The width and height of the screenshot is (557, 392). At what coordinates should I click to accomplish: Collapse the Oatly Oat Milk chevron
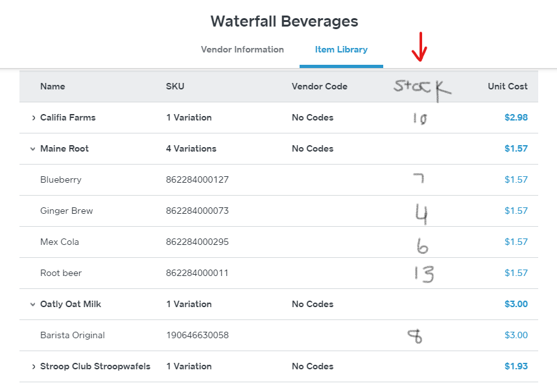33,305
